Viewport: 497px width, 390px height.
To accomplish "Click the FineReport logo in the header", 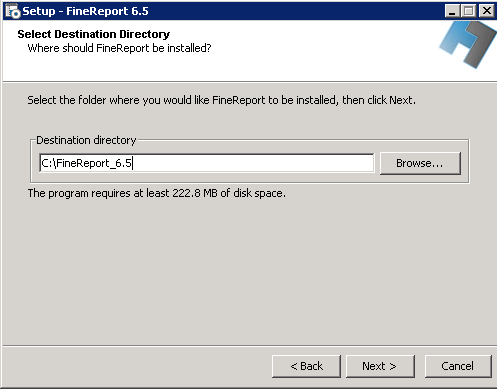I will [467, 44].
